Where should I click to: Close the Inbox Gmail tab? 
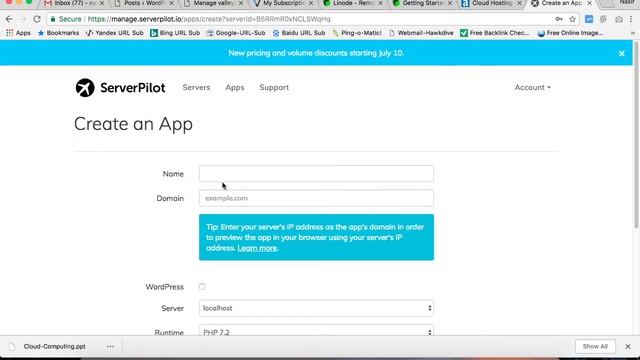pyautogui.click(x=102, y=3)
